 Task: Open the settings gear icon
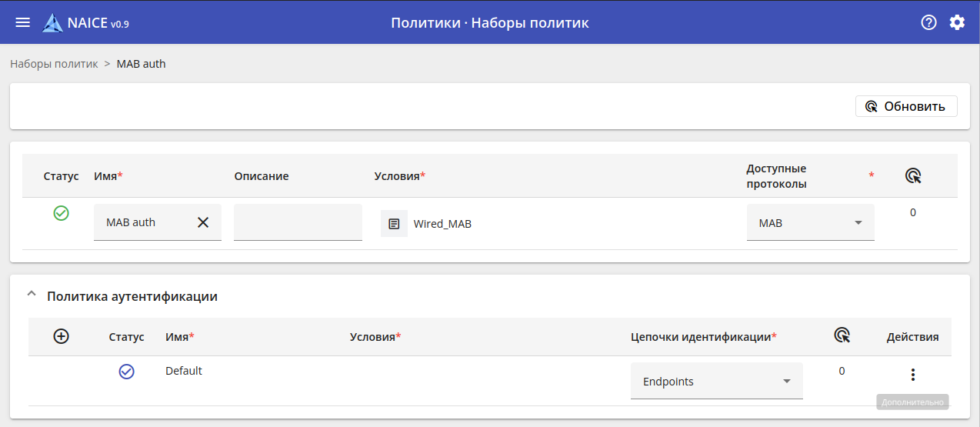point(957,22)
